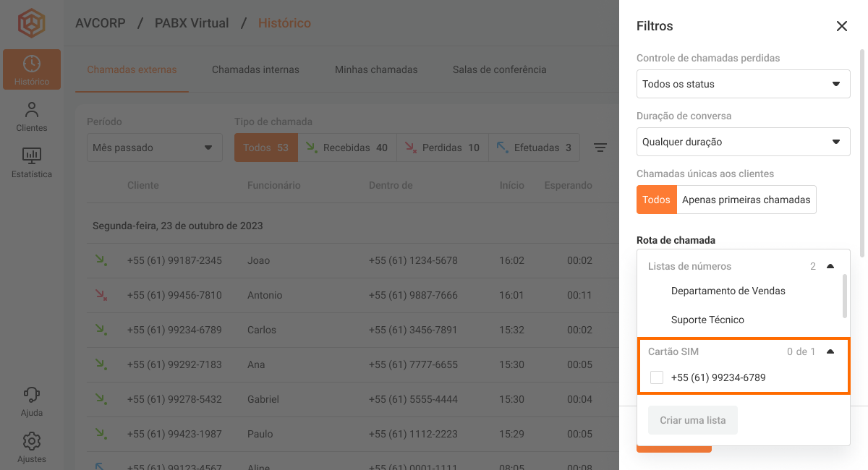Filter by Perdidas calls
The width and height of the screenshot is (868, 470).
pos(442,148)
